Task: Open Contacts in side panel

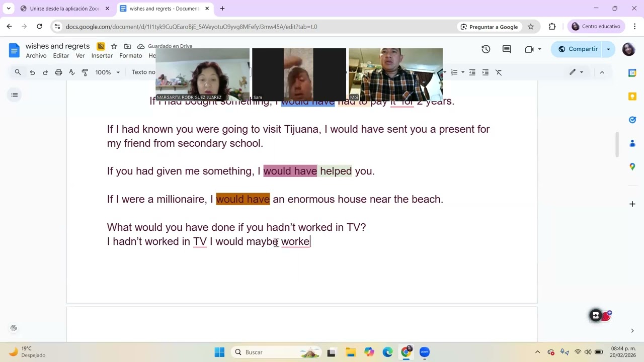Action: coord(632,143)
